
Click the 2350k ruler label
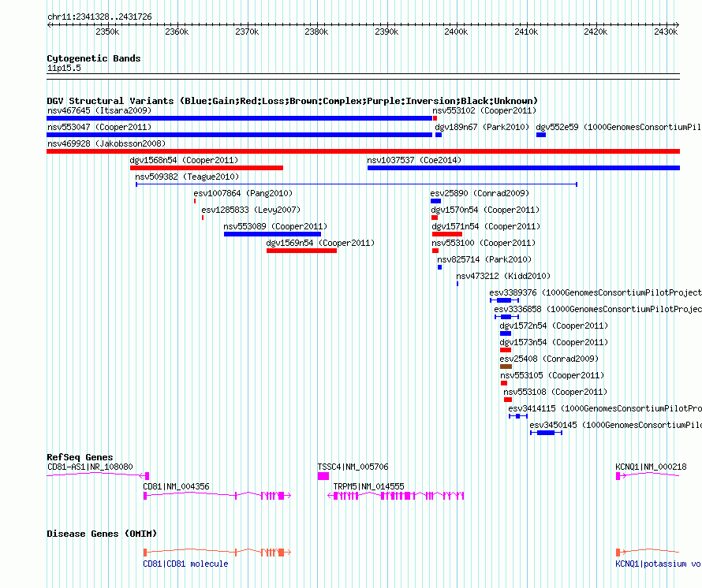(x=107, y=32)
